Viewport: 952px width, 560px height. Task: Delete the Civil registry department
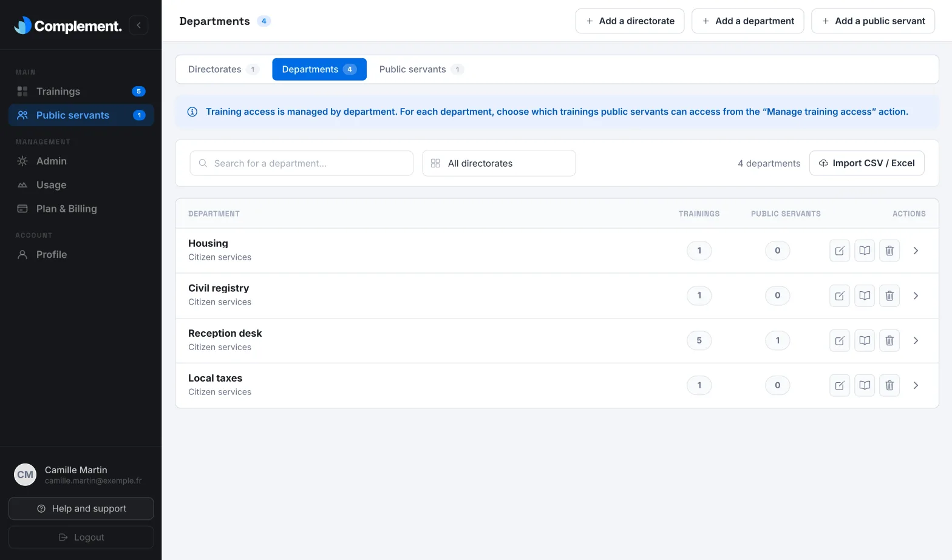(889, 295)
